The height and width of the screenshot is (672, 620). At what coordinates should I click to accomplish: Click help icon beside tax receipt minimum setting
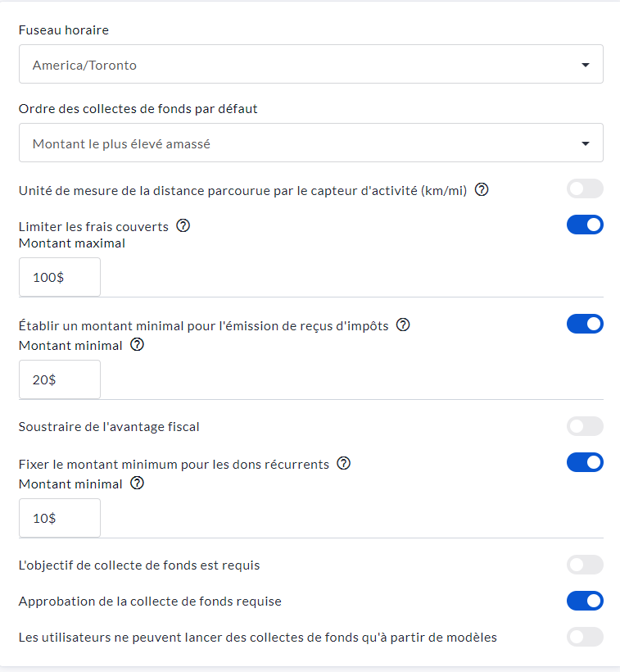click(x=403, y=325)
